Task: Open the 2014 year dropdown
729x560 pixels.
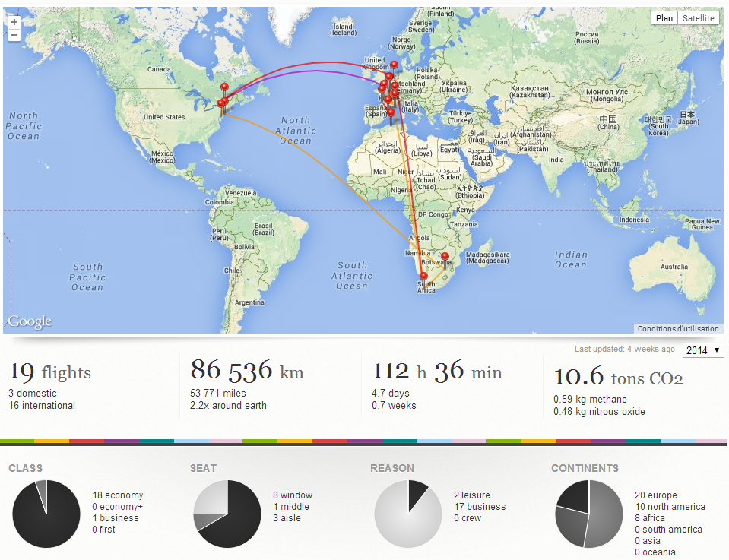Action: coord(703,350)
